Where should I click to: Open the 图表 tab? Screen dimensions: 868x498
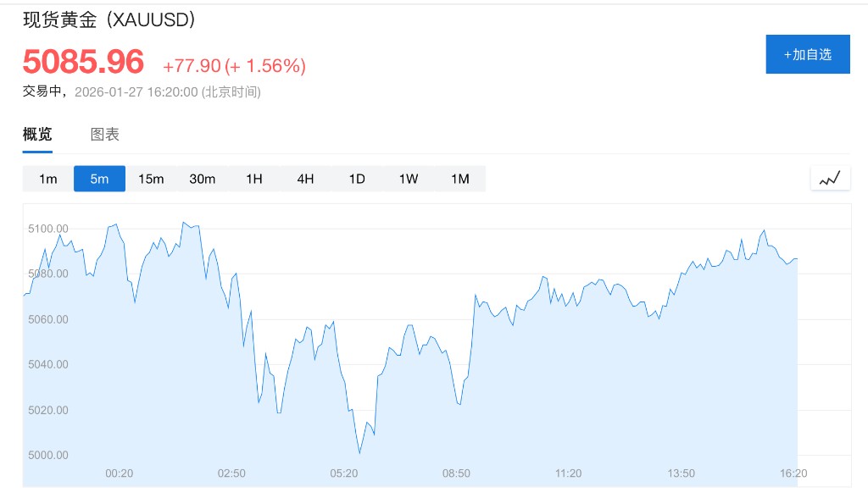pos(105,134)
